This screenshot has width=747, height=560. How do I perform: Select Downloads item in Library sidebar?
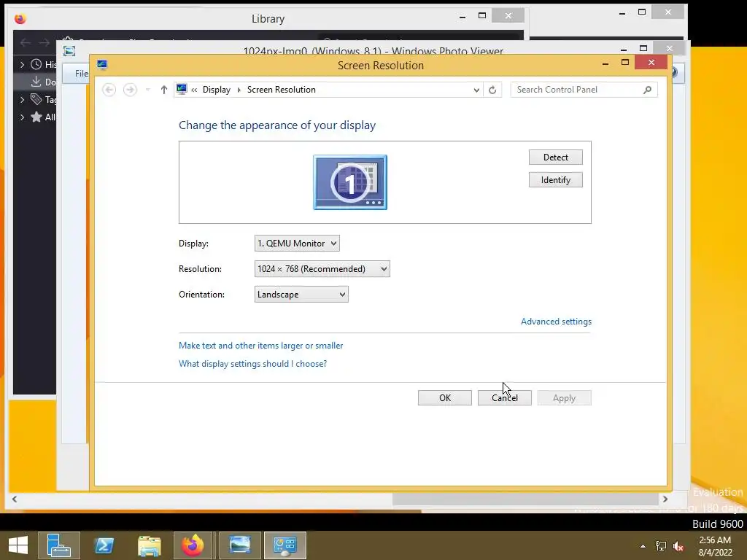click(x=35, y=82)
